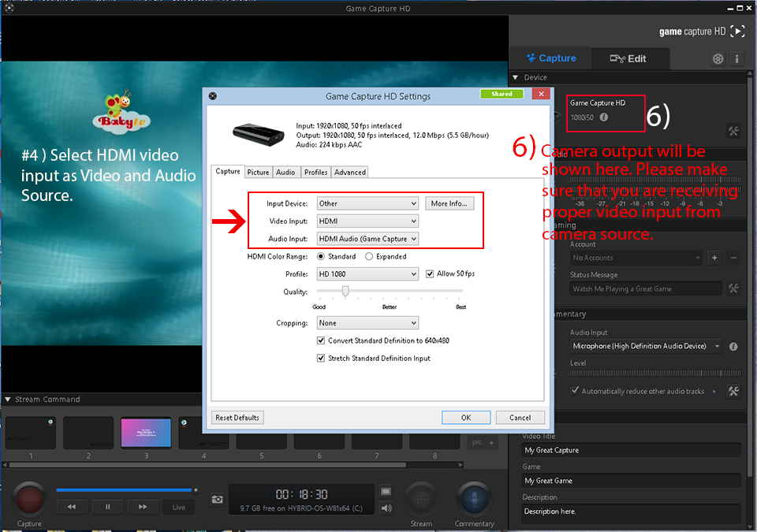The height and width of the screenshot is (532, 757).
Task: Collapse the Stream Command panel
Action: coord(8,400)
